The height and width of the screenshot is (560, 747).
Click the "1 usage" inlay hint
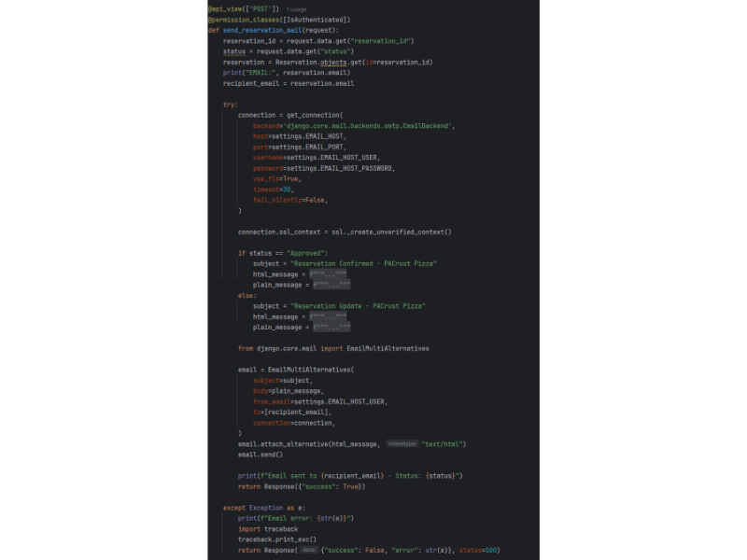[297, 9]
